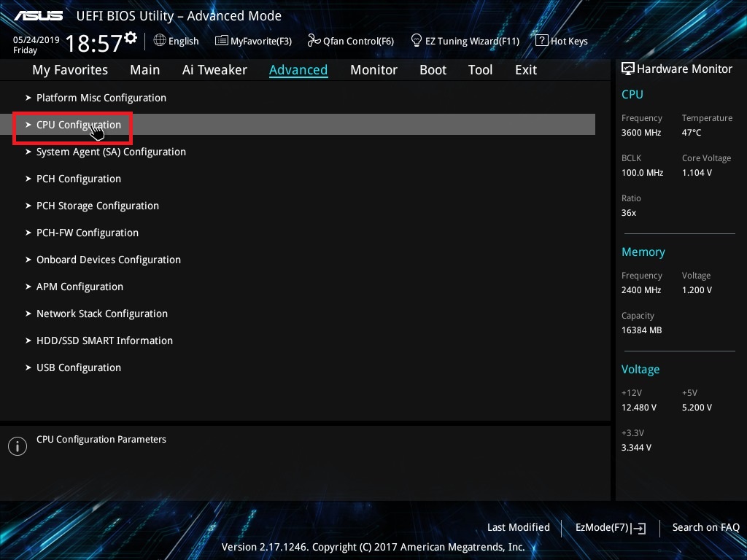Click the globe language icon

pyautogui.click(x=160, y=41)
